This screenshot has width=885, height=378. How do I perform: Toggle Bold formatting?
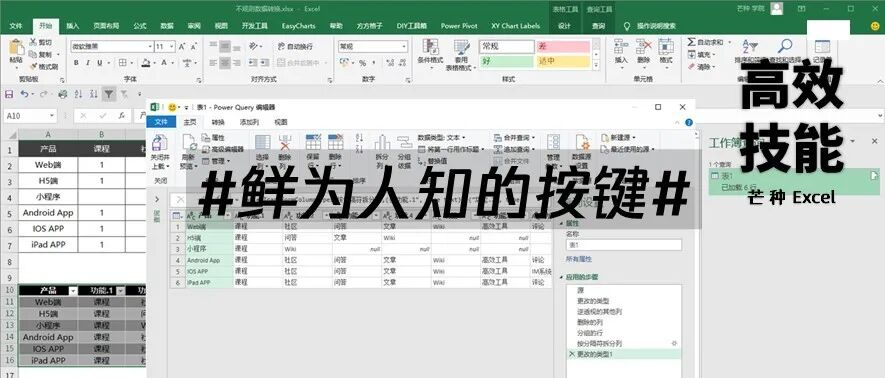(x=76, y=63)
